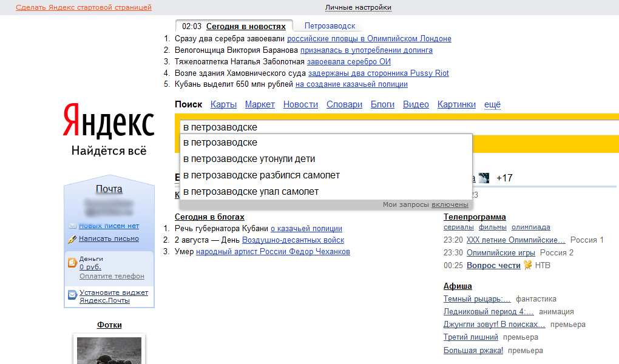Open Картинки service link
The image size is (619, 364).
click(456, 104)
